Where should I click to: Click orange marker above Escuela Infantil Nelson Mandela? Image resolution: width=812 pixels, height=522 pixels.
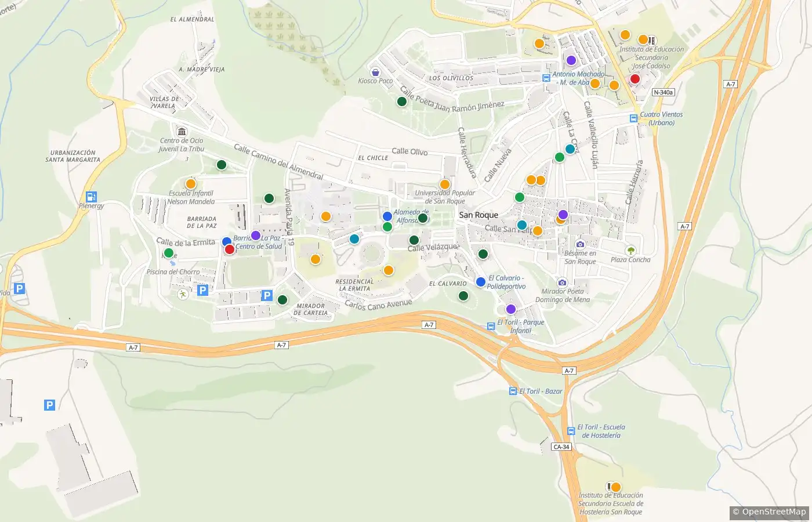(191, 184)
